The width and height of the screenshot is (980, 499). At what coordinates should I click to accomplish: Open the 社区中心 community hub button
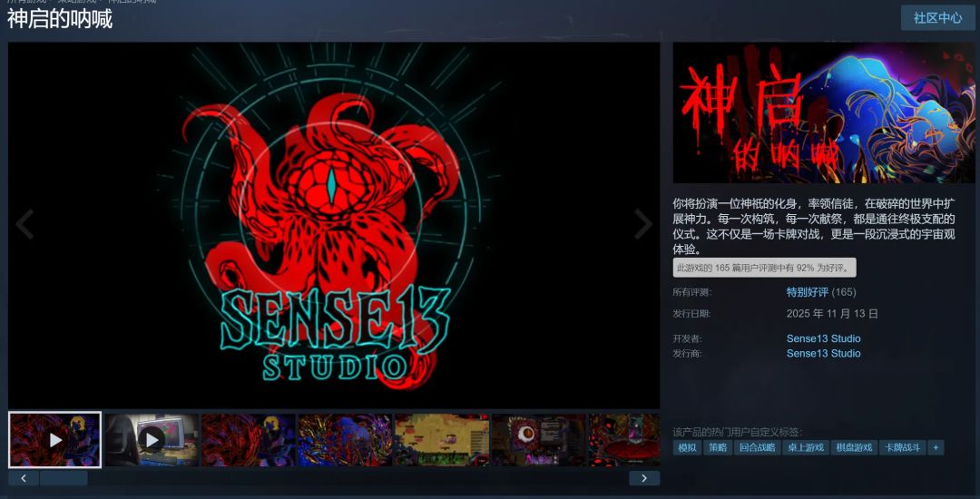[937, 17]
